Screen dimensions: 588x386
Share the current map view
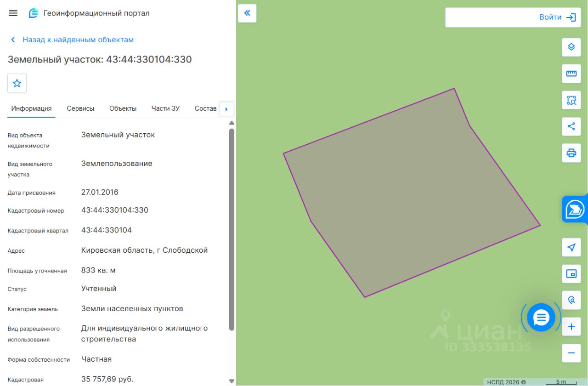(571, 126)
